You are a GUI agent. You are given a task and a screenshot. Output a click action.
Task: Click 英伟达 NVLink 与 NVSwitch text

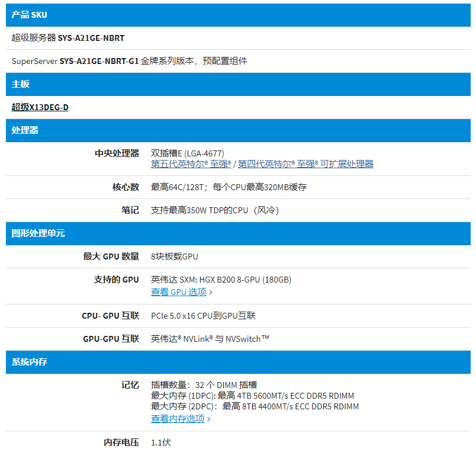point(210,339)
